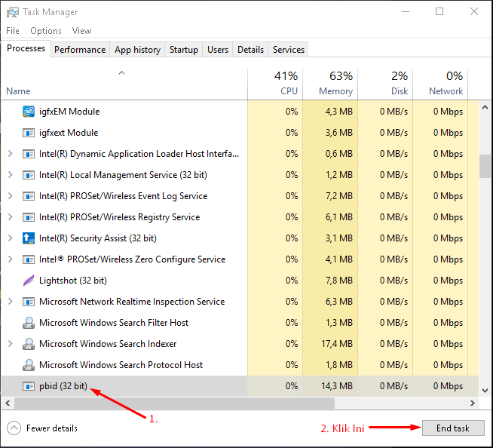
Task: Click the PROSet/Wireless Registry Service icon
Action: pos(29,217)
